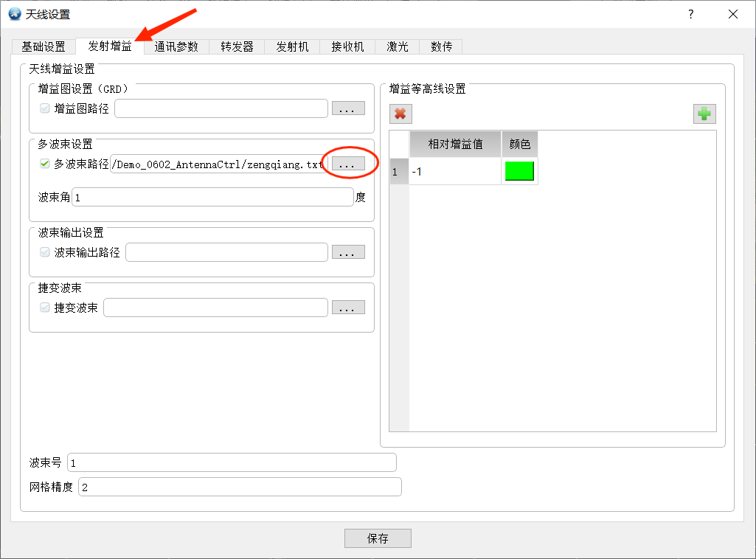Screen dimensions: 756x559
Task: Click the help question mark icon
Action: 691,15
